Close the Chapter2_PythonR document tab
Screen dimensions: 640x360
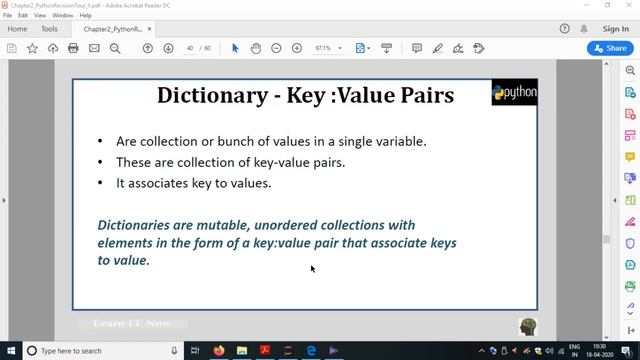pyautogui.click(x=149, y=29)
